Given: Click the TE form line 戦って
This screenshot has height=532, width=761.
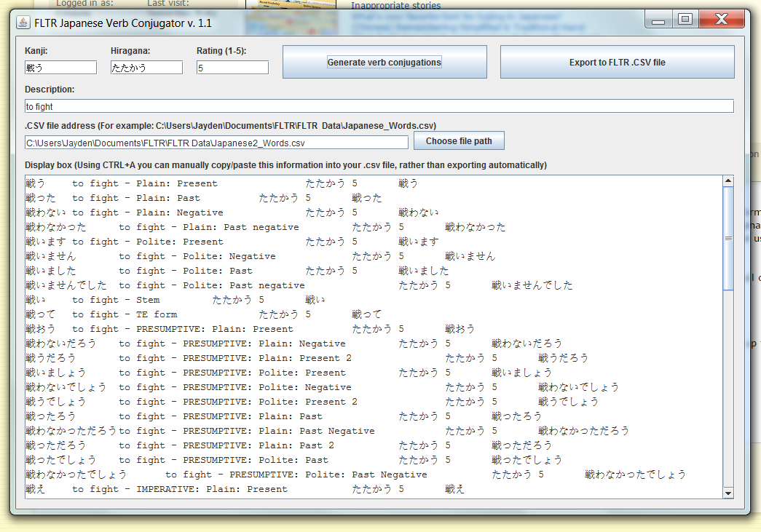Looking at the screenshot, I should [146, 314].
